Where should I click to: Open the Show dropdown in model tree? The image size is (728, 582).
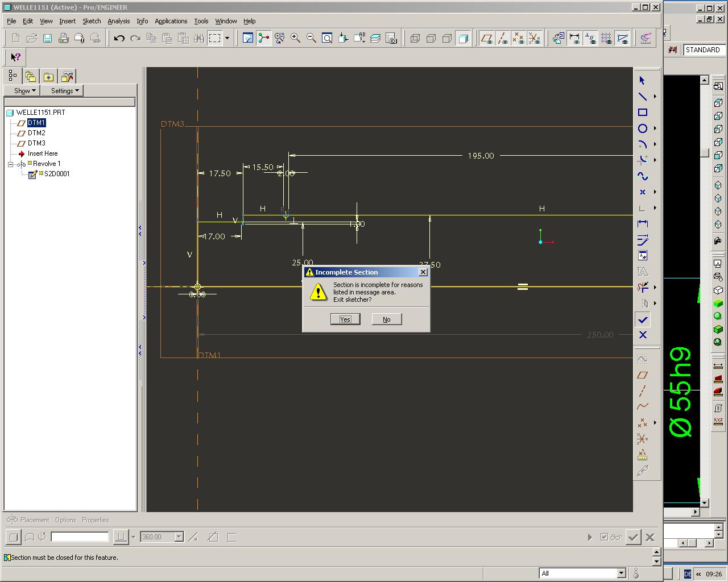pos(24,91)
